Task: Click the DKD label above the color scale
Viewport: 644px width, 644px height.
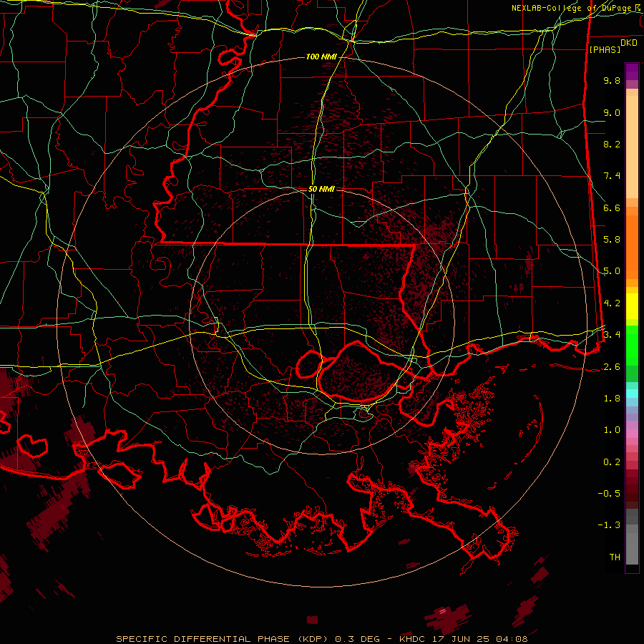Action: pos(629,43)
